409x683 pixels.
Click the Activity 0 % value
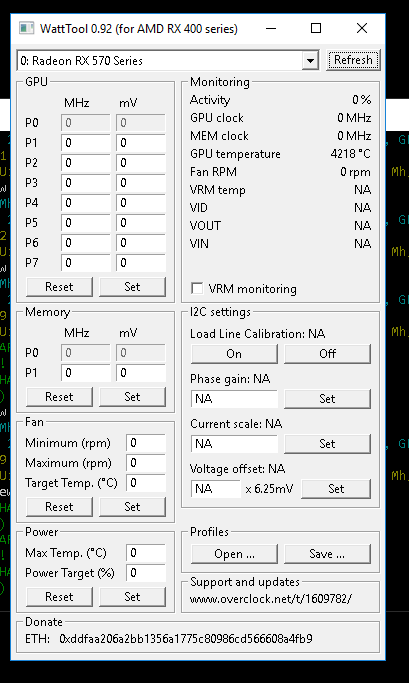[362, 100]
